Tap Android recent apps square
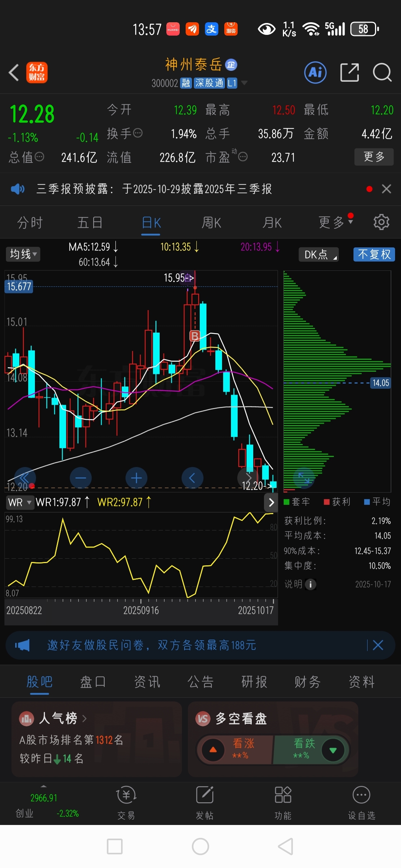This screenshot has height=868, width=401. coord(115,846)
